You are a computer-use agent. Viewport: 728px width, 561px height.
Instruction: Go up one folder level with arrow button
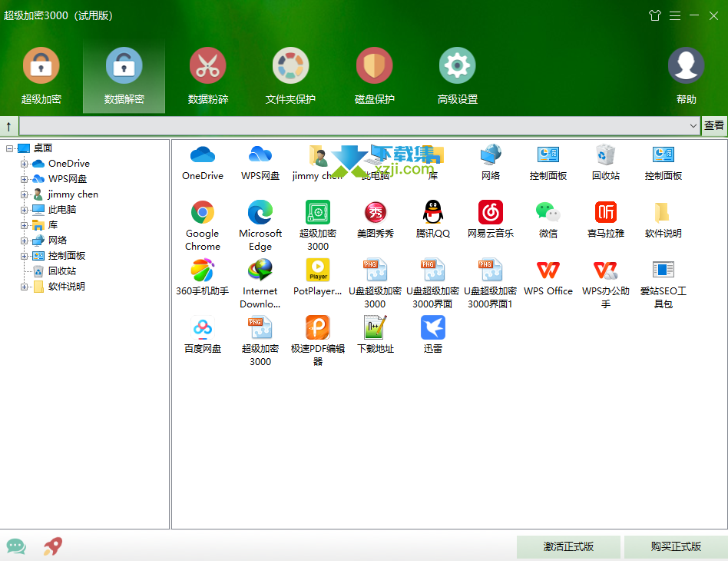(8, 126)
